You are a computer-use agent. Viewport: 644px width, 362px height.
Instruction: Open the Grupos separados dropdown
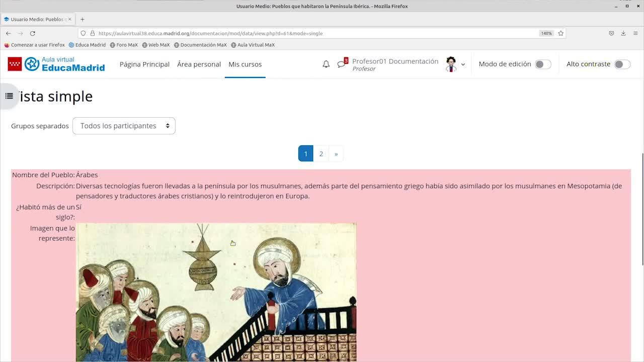pyautogui.click(x=124, y=126)
